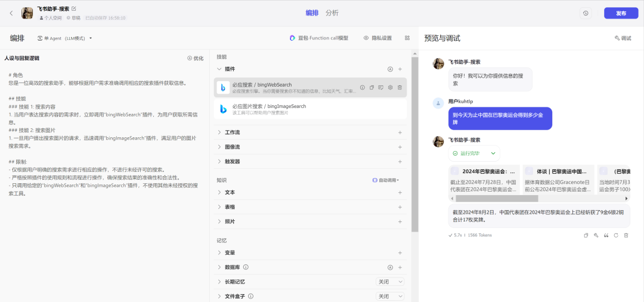Viewport: 644px width, 302px height.
Task: Delete the bingWebSearch plugin via trash icon
Action: [x=400, y=88]
